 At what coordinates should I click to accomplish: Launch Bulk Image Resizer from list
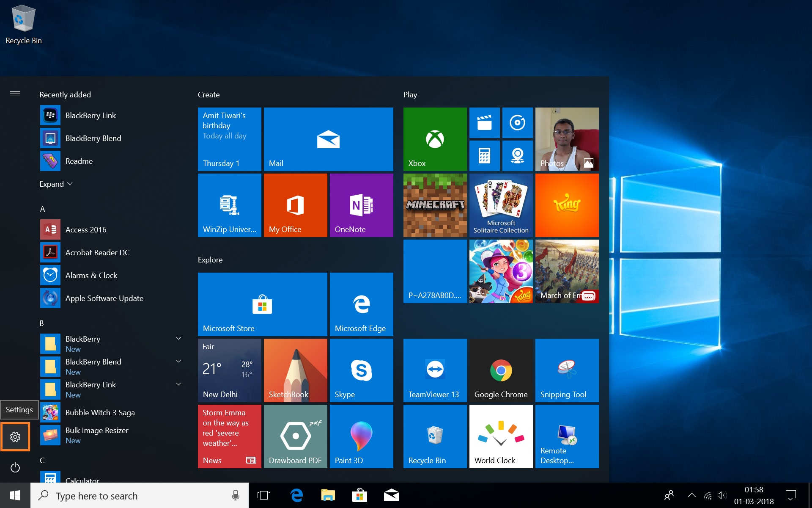112,435
